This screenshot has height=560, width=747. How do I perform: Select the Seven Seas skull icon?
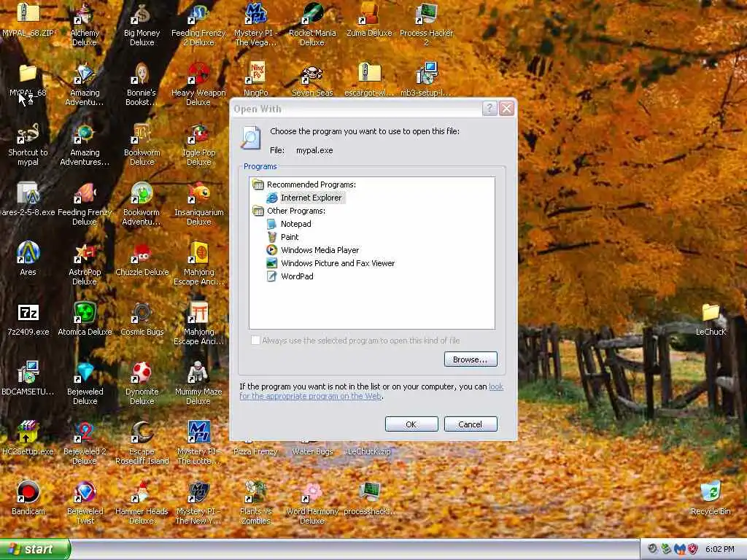click(x=312, y=80)
